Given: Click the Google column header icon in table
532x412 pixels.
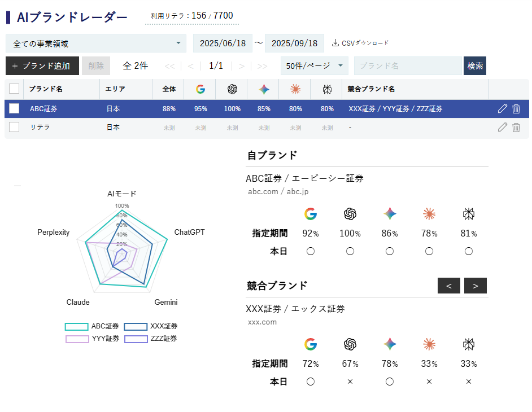Looking at the screenshot, I should pyautogui.click(x=200, y=89).
